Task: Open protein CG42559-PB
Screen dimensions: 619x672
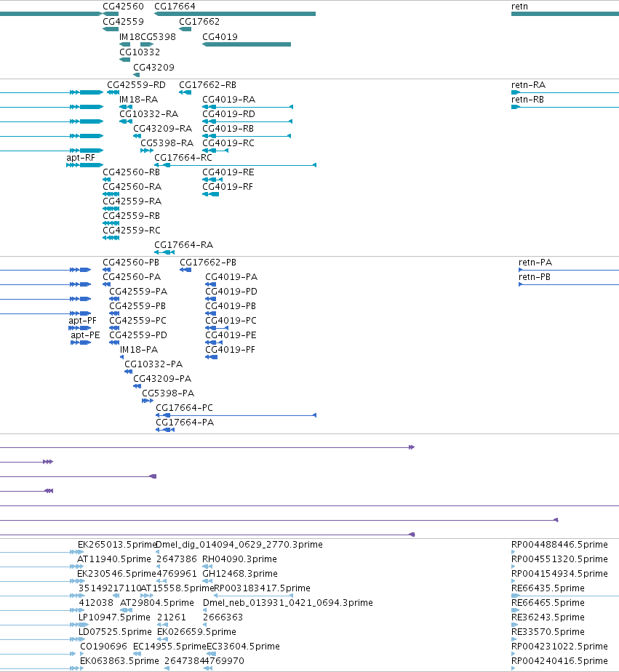Action: click(137, 306)
